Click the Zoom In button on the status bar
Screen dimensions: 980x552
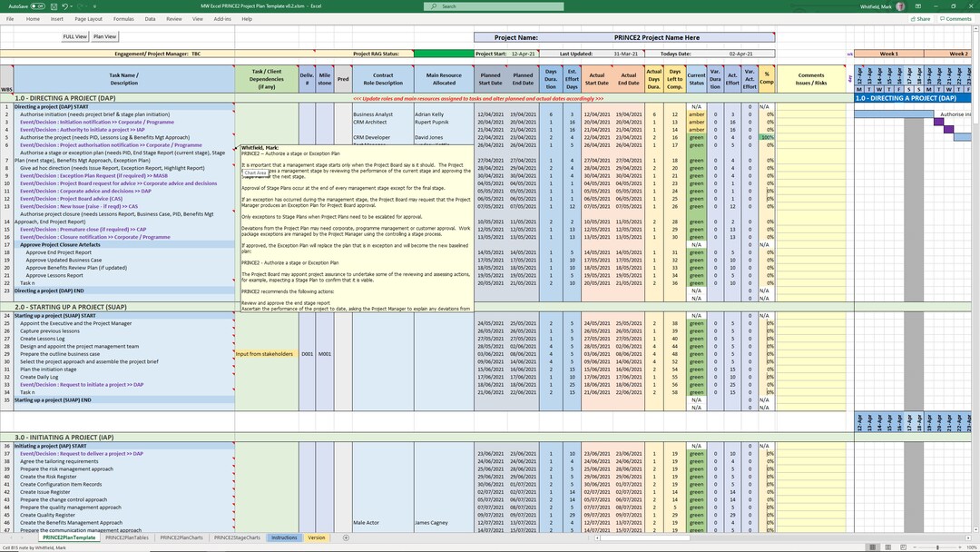tap(958, 547)
